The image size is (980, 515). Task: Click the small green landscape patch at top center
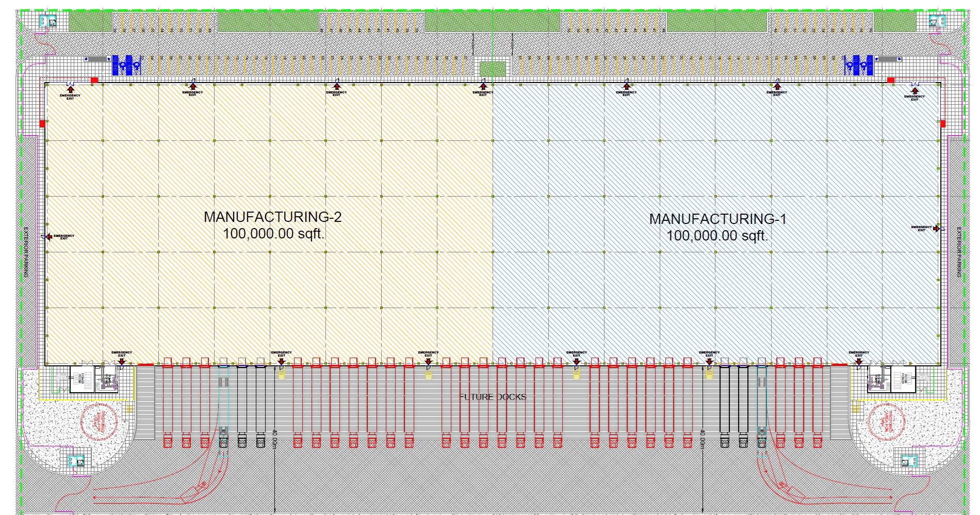(x=493, y=69)
